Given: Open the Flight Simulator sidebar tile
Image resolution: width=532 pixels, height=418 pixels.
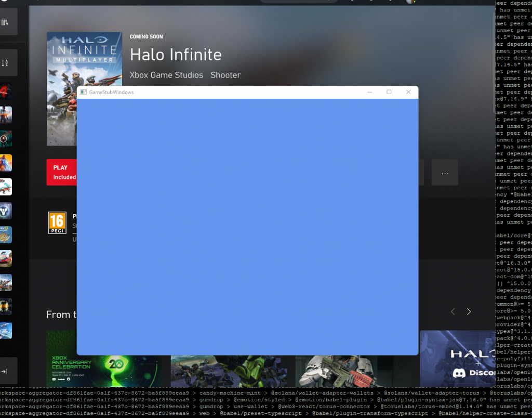Looking at the screenshot, I should (6, 331).
